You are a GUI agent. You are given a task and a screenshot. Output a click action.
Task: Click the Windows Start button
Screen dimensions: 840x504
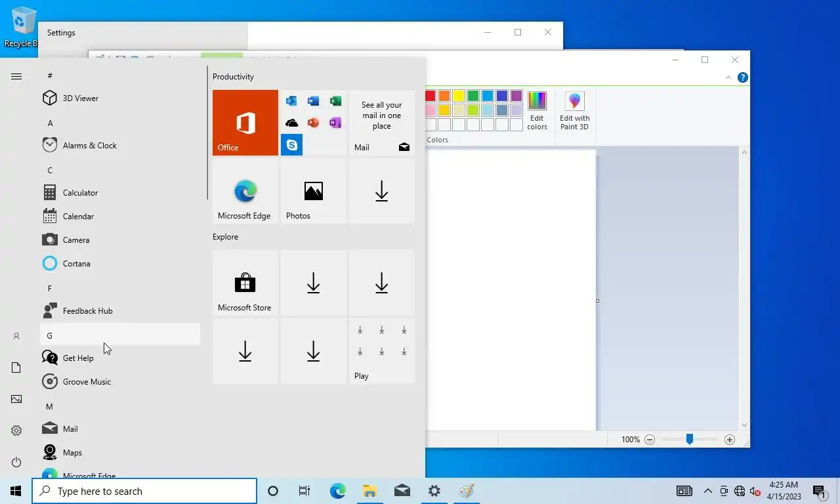[16, 491]
